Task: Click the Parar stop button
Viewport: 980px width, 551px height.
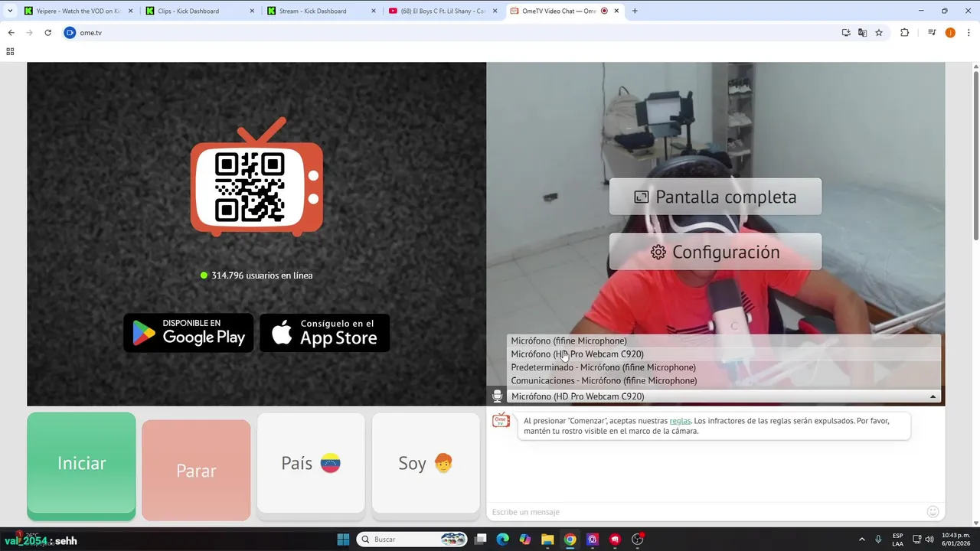Action: coord(196,470)
